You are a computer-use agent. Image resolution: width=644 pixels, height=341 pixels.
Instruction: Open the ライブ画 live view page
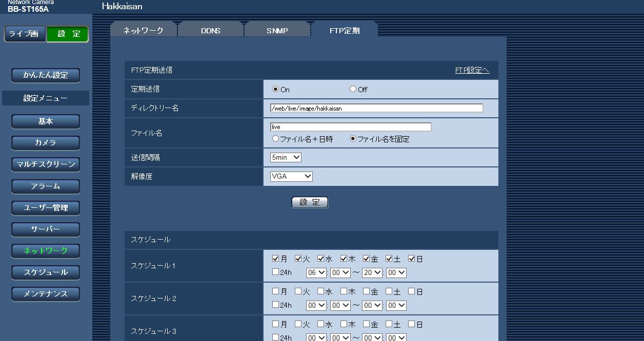tap(24, 34)
